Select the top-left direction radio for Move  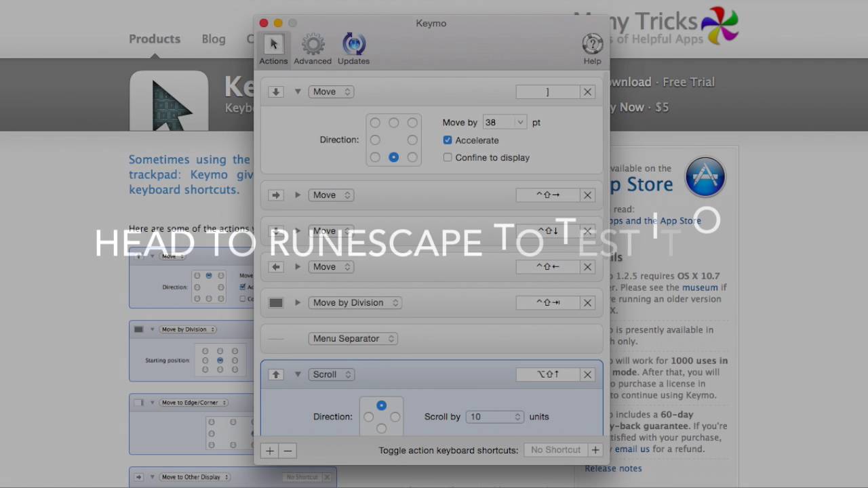(x=375, y=123)
